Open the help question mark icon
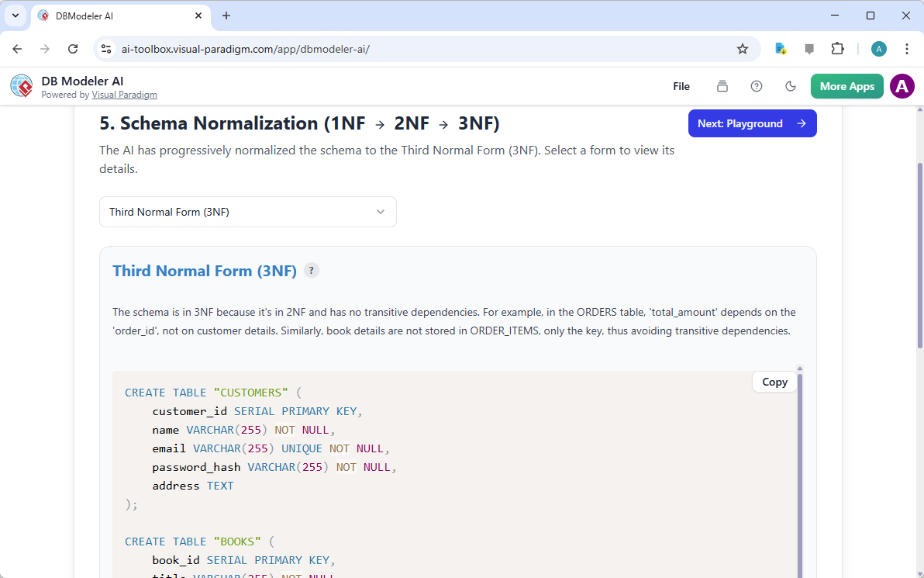The height and width of the screenshot is (578, 924). click(x=757, y=86)
